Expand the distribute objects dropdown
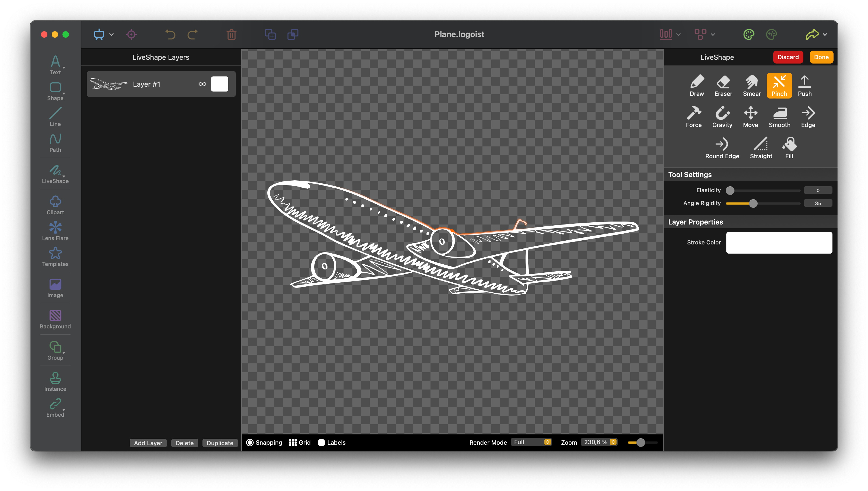Image resolution: width=868 pixels, height=491 pixels. click(x=713, y=34)
